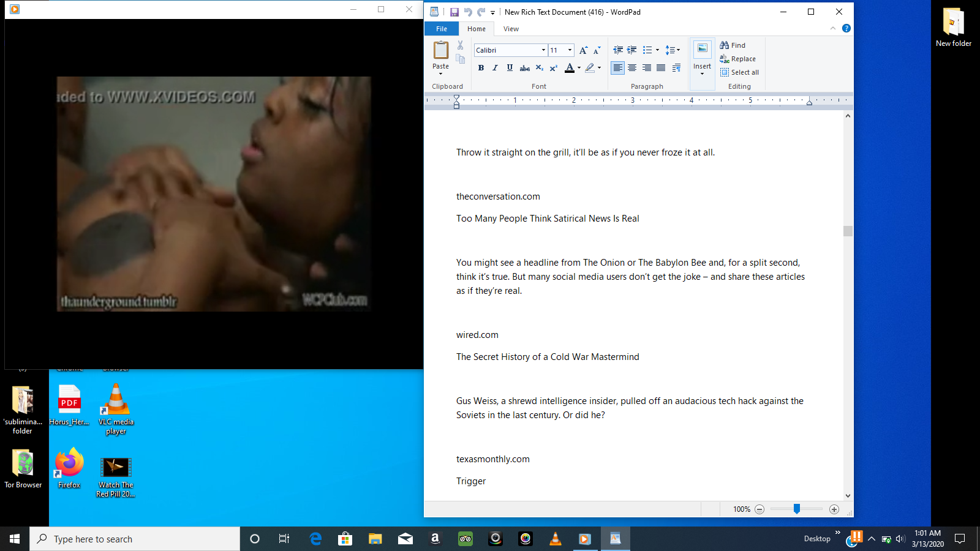Click the Cut scissors icon
Image resolution: width=980 pixels, height=551 pixels.
tap(460, 45)
